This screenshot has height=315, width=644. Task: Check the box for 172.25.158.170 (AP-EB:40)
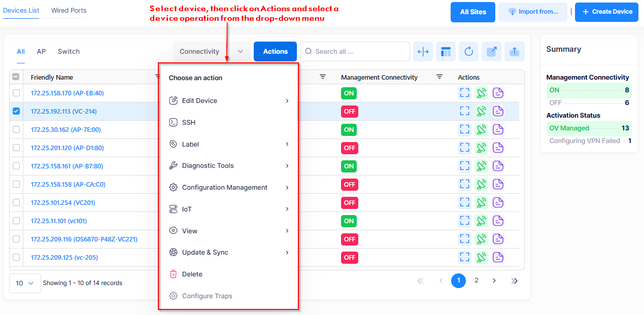(16, 93)
